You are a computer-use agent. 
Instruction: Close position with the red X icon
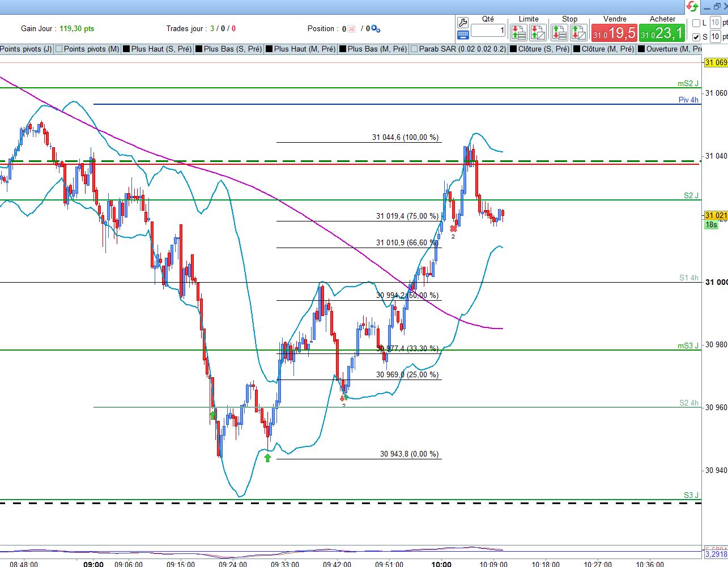point(352,29)
